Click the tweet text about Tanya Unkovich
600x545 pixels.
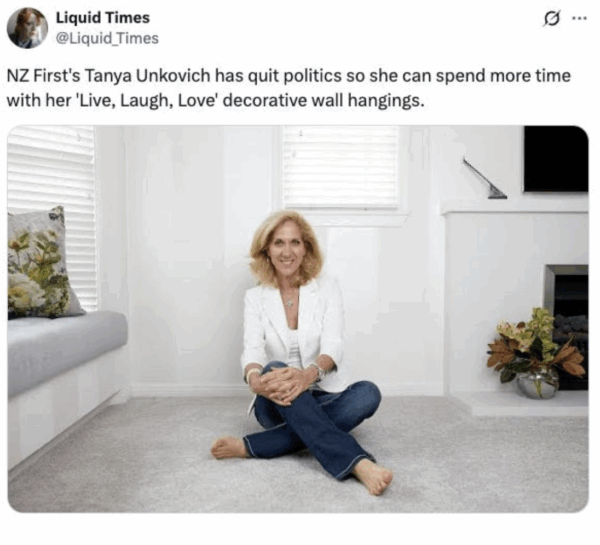point(289,88)
